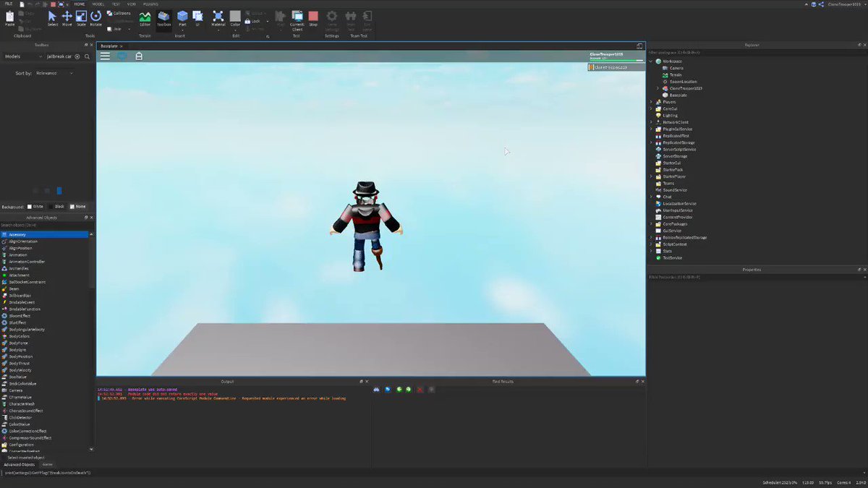The height and width of the screenshot is (488, 868).
Task: Open the UI insert tool
Action: click(197, 18)
